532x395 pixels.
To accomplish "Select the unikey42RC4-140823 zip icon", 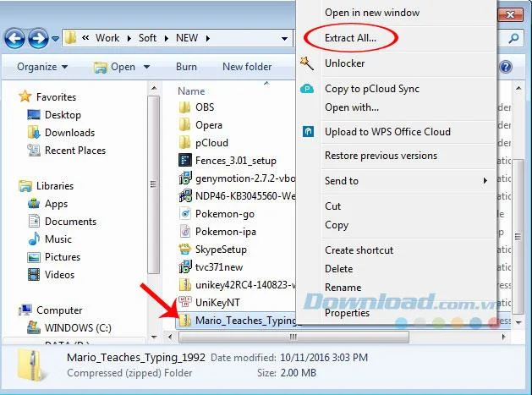I will pos(185,285).
